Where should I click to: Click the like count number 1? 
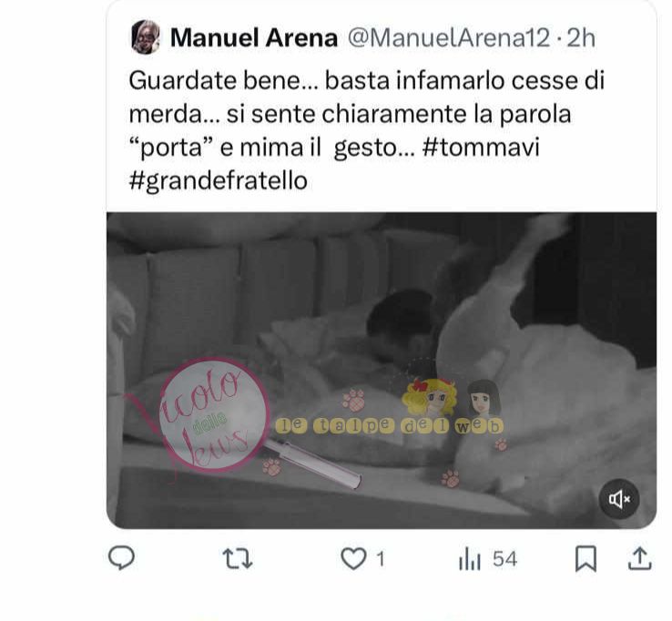[380, 559]
